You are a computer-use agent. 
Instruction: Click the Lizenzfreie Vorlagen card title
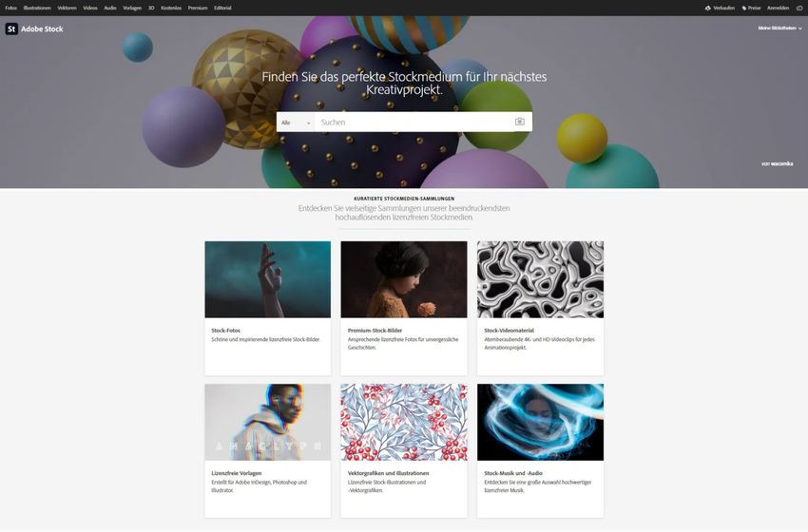click(237, 473)
